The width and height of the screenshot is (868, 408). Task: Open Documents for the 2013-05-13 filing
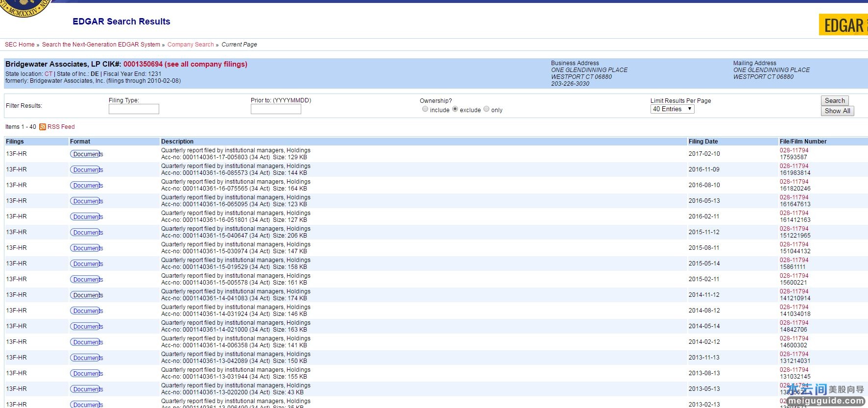pos(87,389)
